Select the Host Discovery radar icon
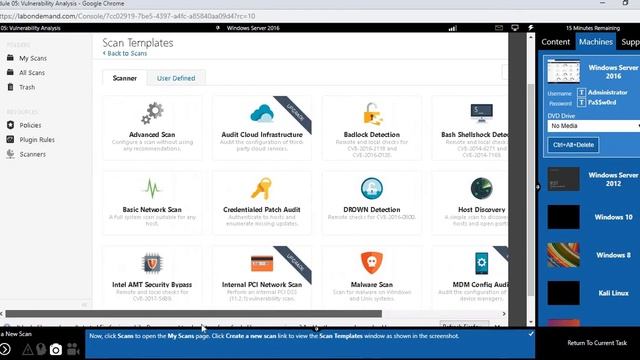The image size is (640, 360). pyautogui.click(x=482, y=188)
